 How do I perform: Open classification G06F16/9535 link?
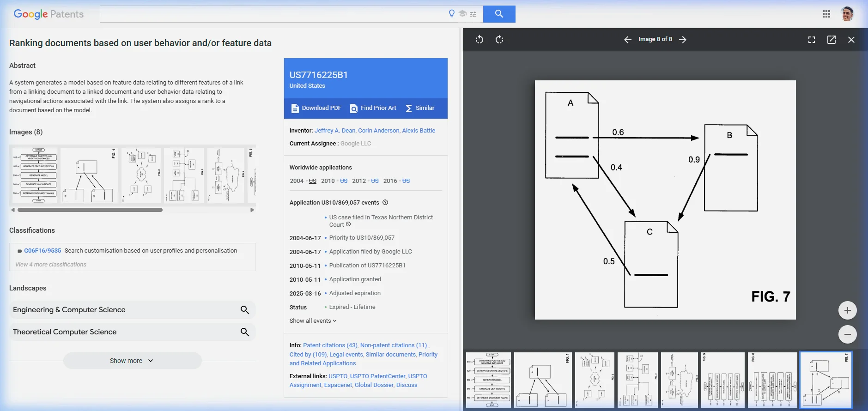42,251
